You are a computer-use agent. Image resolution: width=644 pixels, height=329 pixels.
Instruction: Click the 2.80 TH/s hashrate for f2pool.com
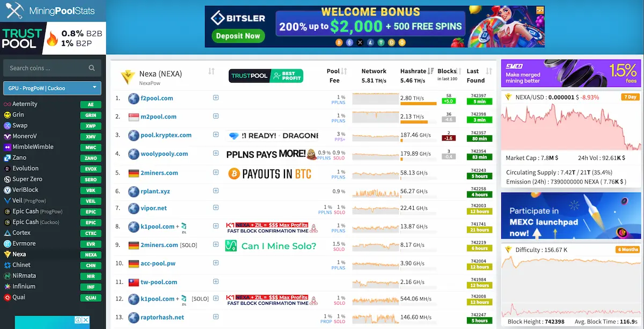pos(413,98)
